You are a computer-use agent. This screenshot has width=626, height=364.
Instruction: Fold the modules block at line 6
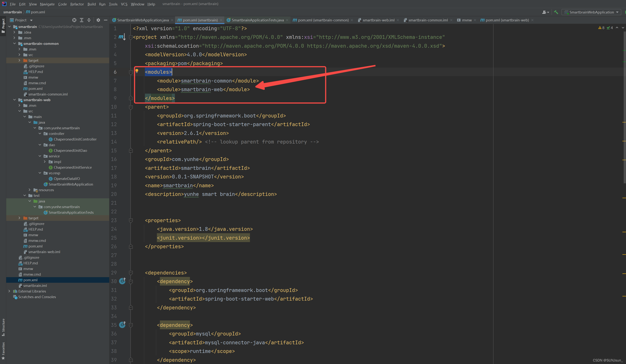click(131, 72)
